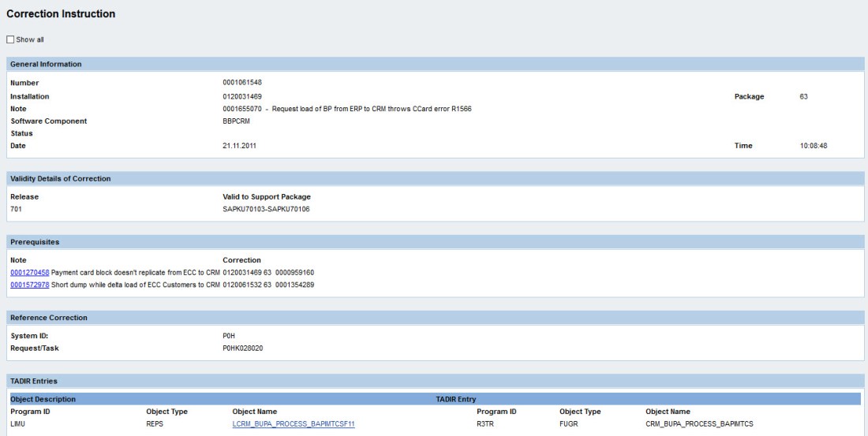868x436 pixels.
Task: Click the Reference Correction section header
Action: pos(48,318)
